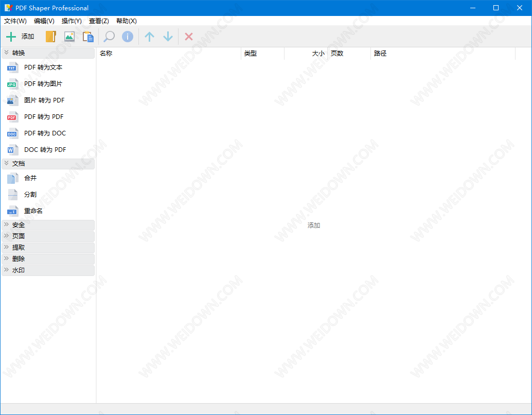Click the split icon beside 分割

[x=12, y=195]
